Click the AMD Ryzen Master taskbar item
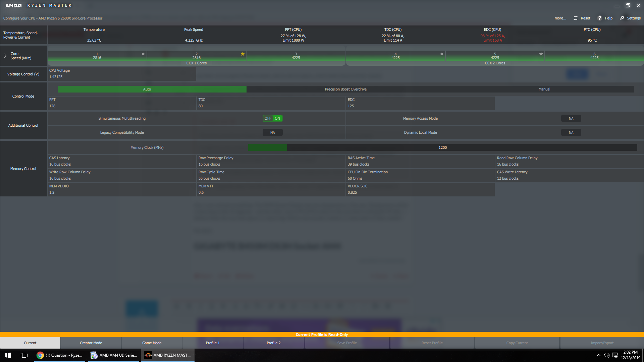This screenshot has height=362, width=644. pos(168,355)
